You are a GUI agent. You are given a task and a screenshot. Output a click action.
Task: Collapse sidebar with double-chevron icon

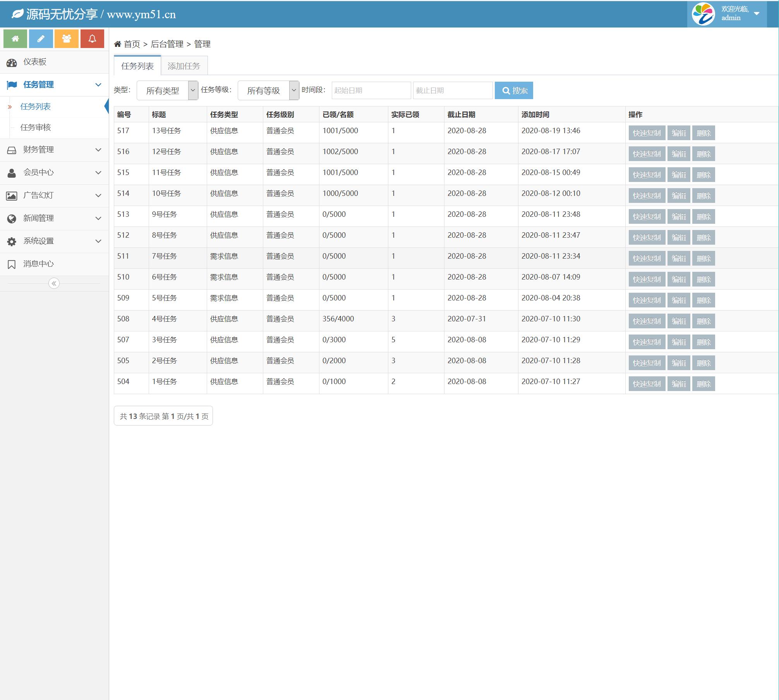tap(54, 284)
